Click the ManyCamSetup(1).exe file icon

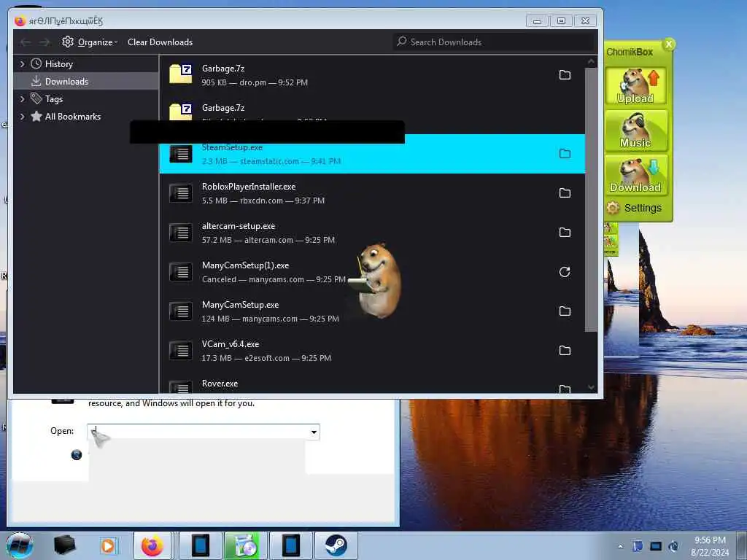[181, 272]
